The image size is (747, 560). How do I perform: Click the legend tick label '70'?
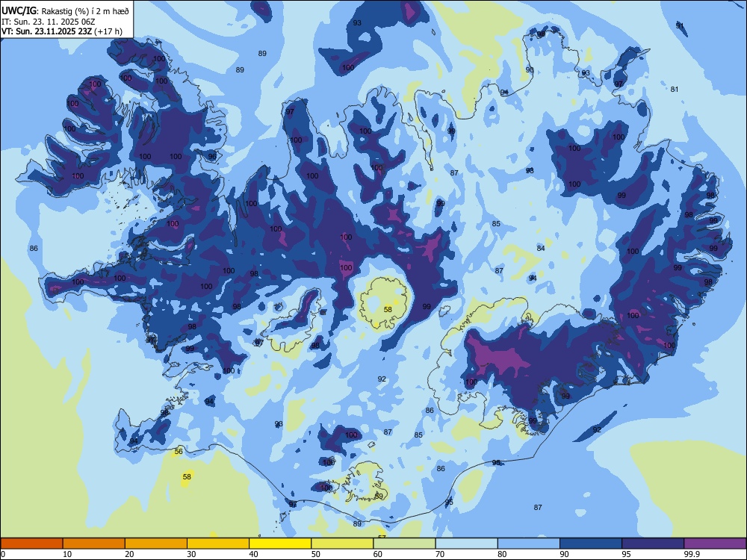coord(440,554)
